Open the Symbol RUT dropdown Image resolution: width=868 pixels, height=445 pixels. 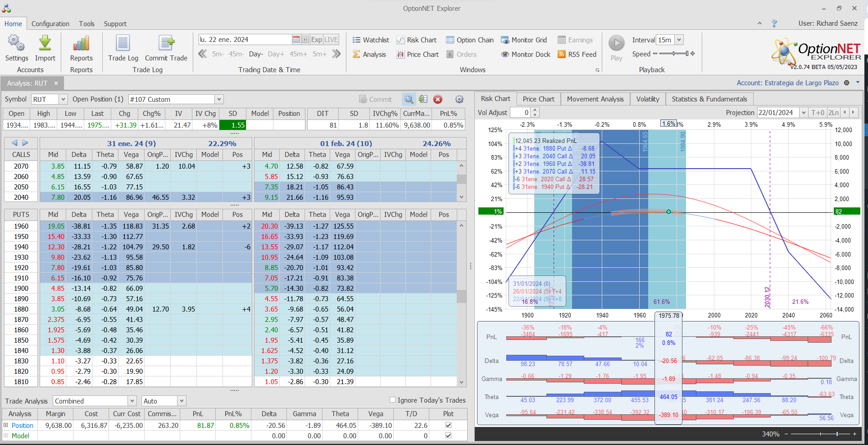pyautogui.click(x=63, y=99)
